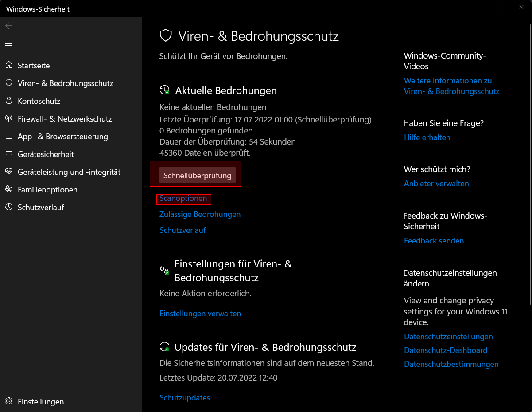Click the Geräteleistung und -integrität heart icon
Viewport: 532px width, 412px height.
(x=9, y=172)
